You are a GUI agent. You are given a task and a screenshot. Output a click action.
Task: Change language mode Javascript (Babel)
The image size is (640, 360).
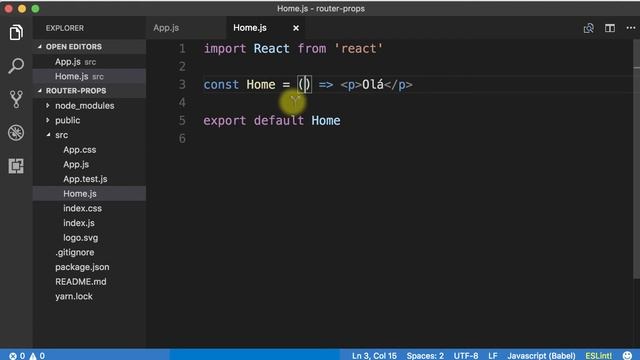tap(541, 356)
